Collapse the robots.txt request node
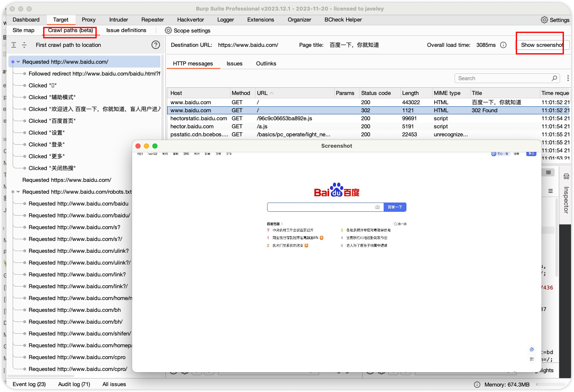The height and width of the screenshot is (392, 574). (18, 192)
